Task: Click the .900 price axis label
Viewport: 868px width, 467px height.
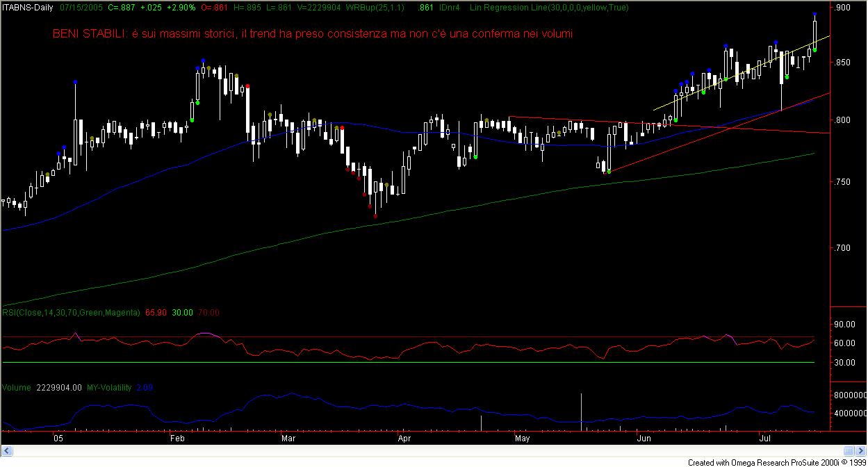Action: coord(843,7)
